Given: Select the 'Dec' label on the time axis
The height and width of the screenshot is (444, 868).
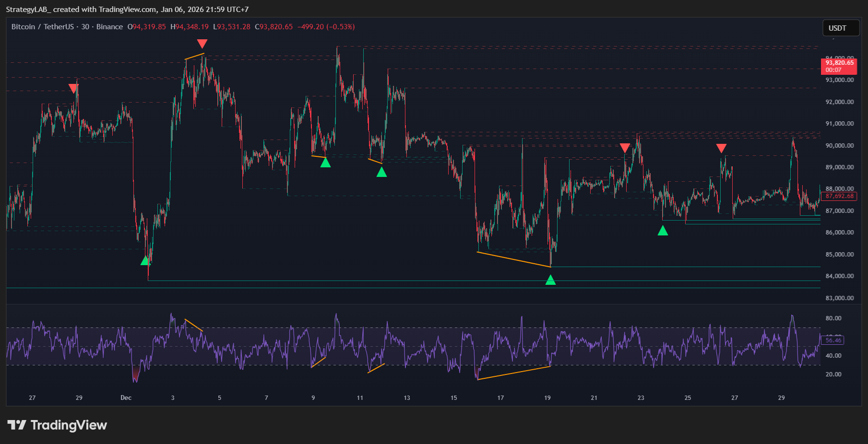Looking at the screenshot, I should [x=126, y=397].
